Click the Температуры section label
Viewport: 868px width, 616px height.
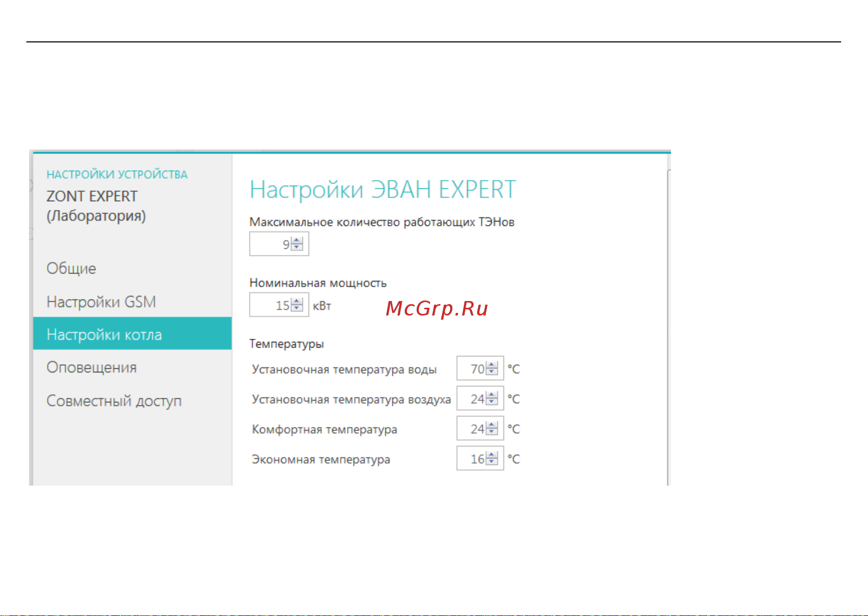point(286,344)
